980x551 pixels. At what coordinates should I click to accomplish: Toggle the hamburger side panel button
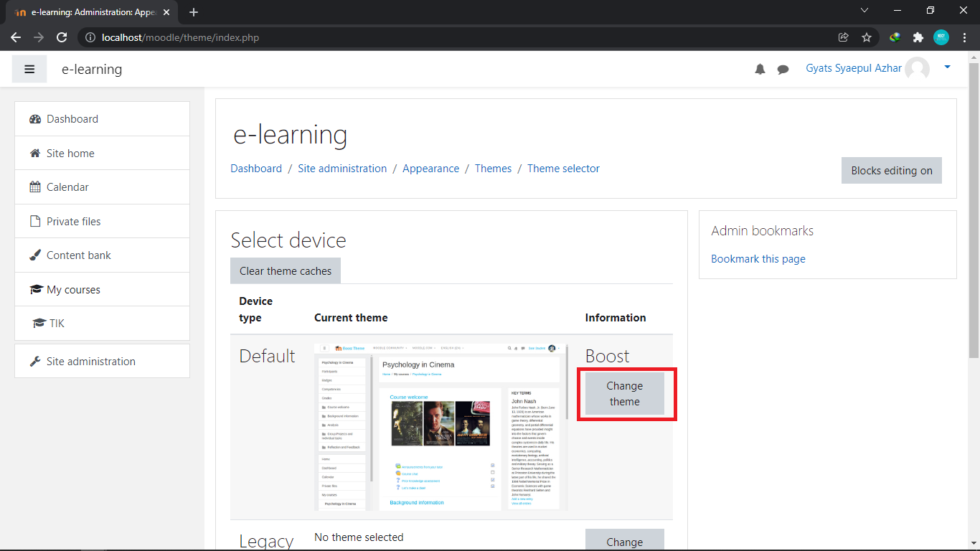pos(29,69)
